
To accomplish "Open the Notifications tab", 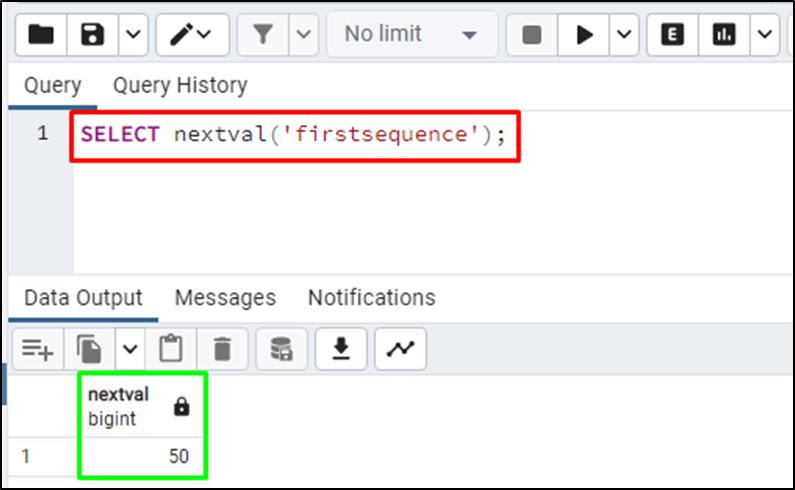I will click(x=371, y=297).
